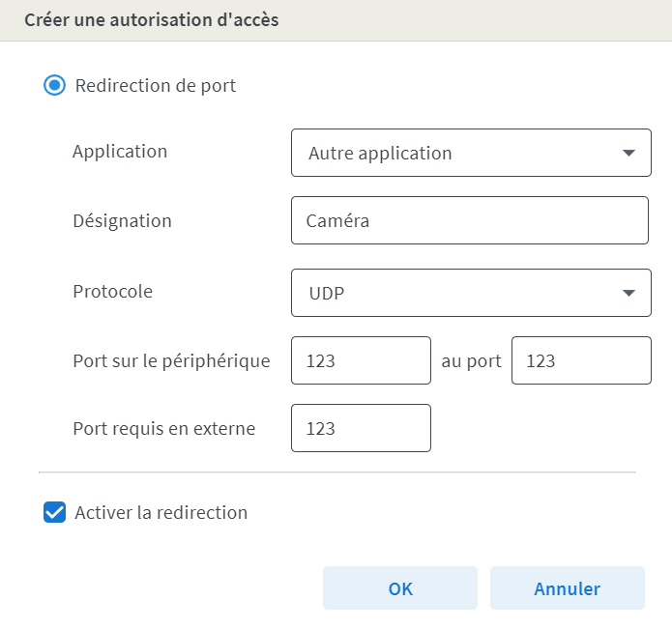Uncheck Activer la redirection checkbox
The height and width of the screenshot is (629, 672).
click(54, 512)
